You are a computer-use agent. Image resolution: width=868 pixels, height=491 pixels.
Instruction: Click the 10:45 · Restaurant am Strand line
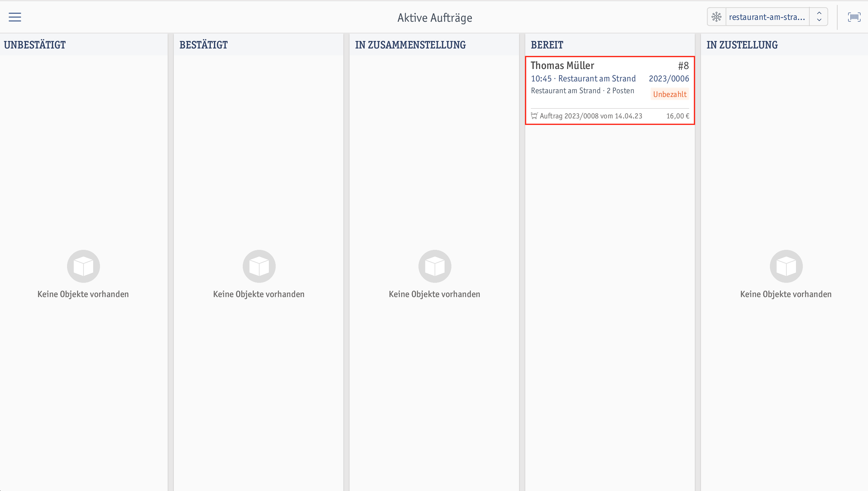pyautogui.click(x=583, y=79)
